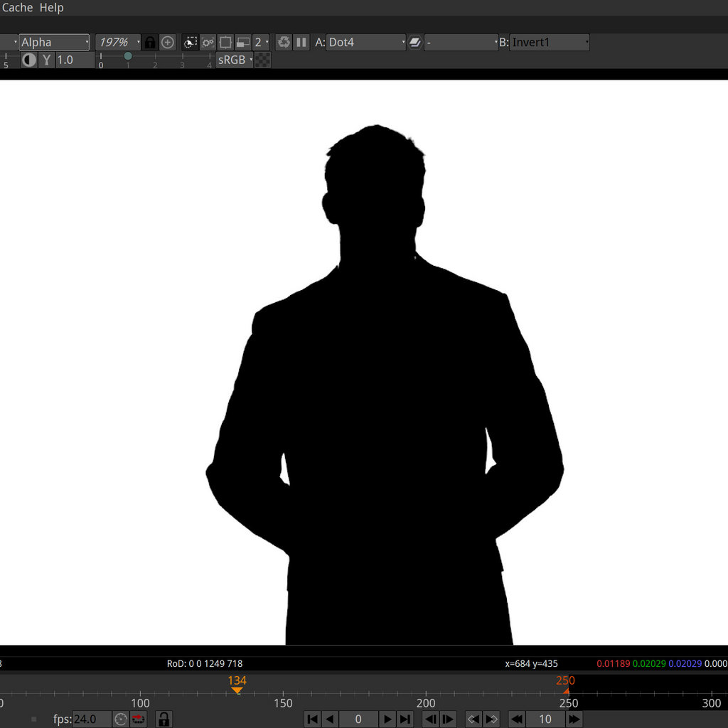
Task: Click the center viewer target icon
Action: point(168,43)
